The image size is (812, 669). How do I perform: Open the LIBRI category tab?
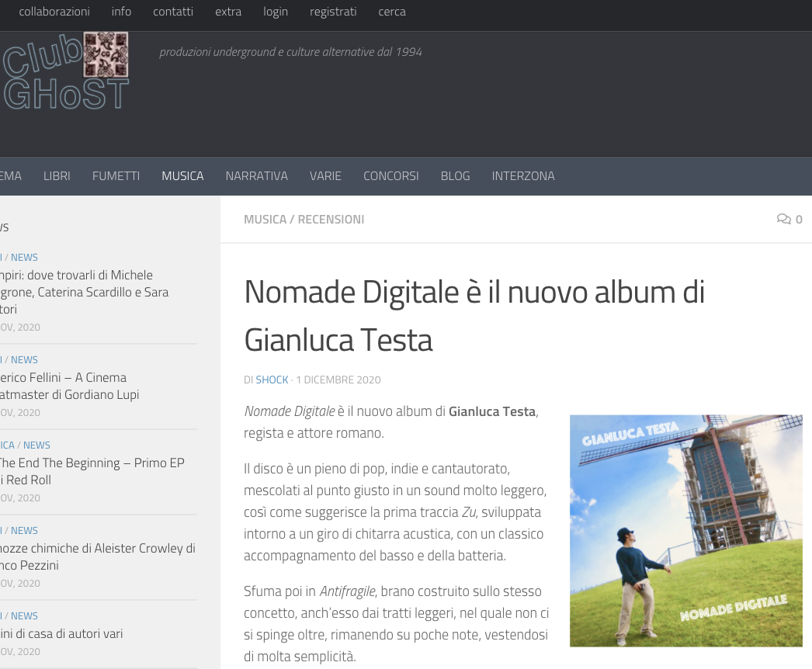click(x=57, y=176)
